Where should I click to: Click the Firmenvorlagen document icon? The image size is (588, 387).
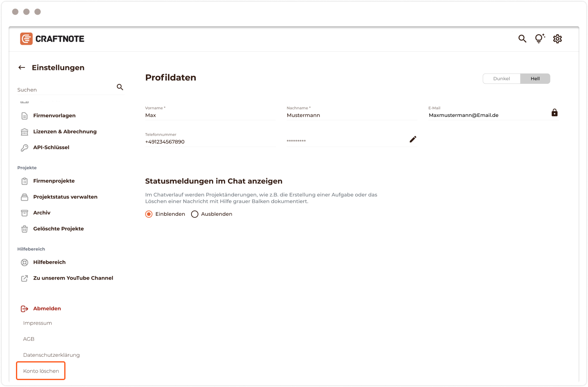click(x=25, y=116)
